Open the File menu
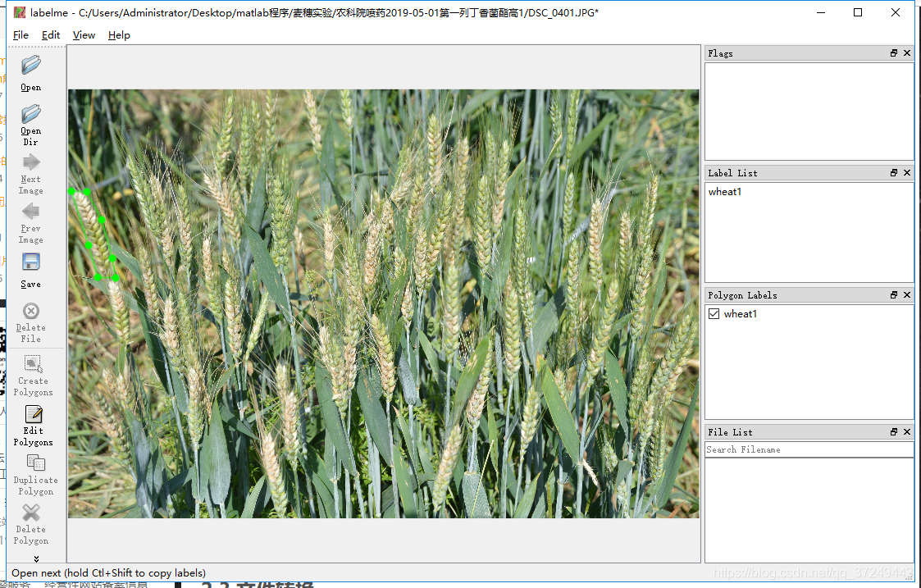The width and height of the screenshot is (921, 588). pyautogui.click(x=21, y=35)
